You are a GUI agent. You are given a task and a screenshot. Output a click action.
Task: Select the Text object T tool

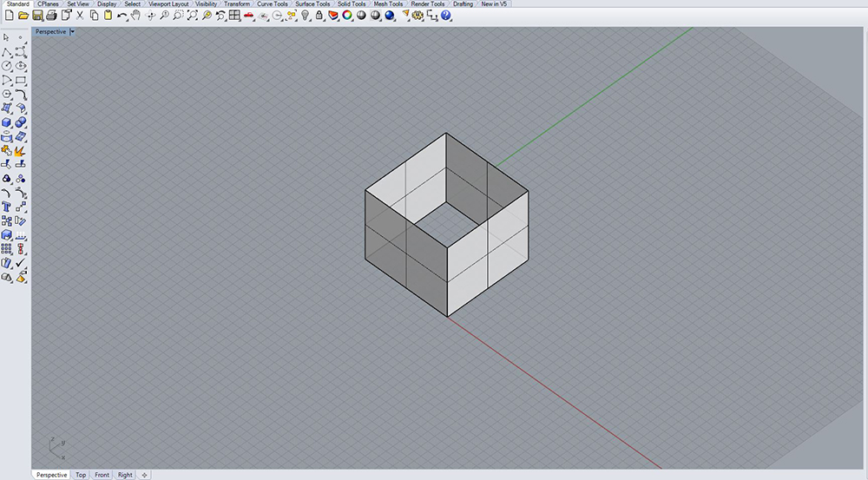pyautogui.click(x=6, y=207)
